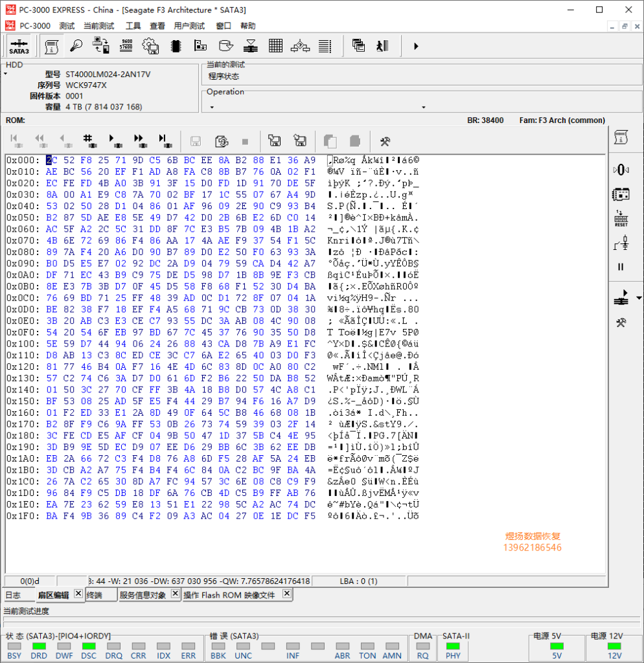Click the stacked windows icon
Screen dimensions: 644x663
pyautogui.click(x=358, y=46)
